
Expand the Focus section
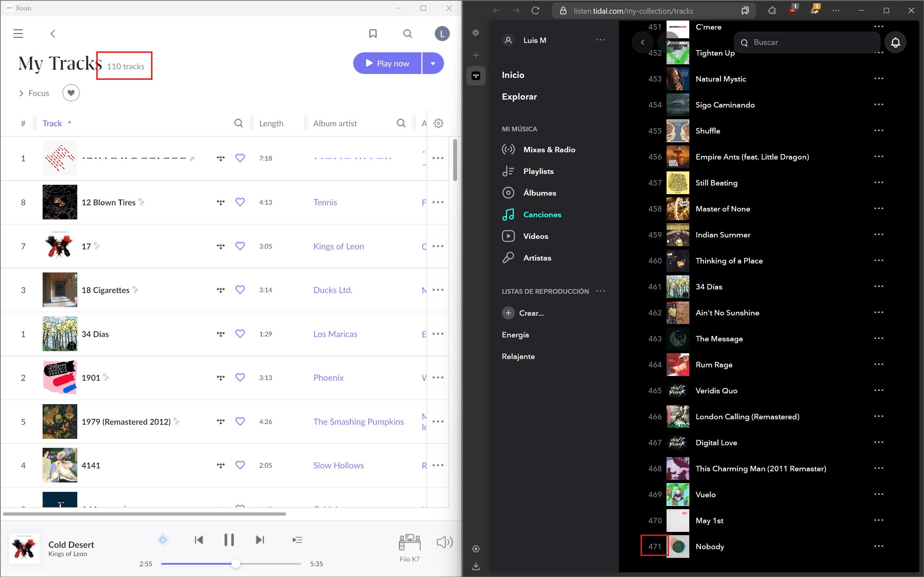(34, 93)
